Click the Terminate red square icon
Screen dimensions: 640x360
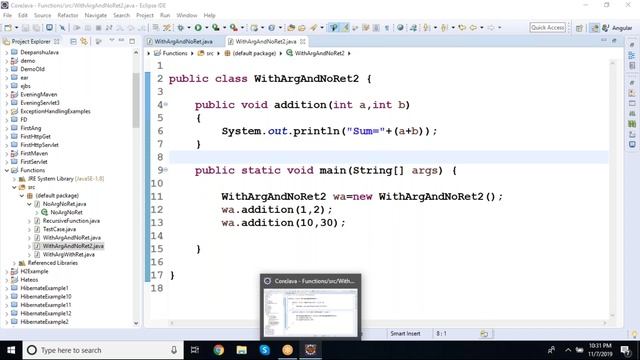point(98,28)
